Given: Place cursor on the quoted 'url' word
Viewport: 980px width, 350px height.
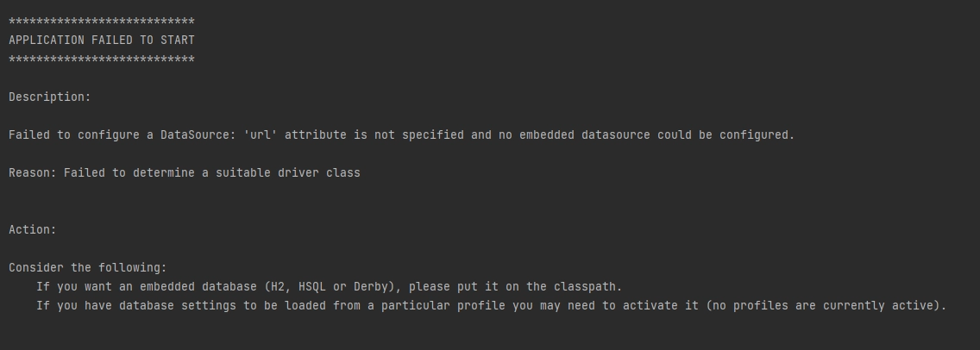Looking at the screenshot, I should tap(260, 135).
